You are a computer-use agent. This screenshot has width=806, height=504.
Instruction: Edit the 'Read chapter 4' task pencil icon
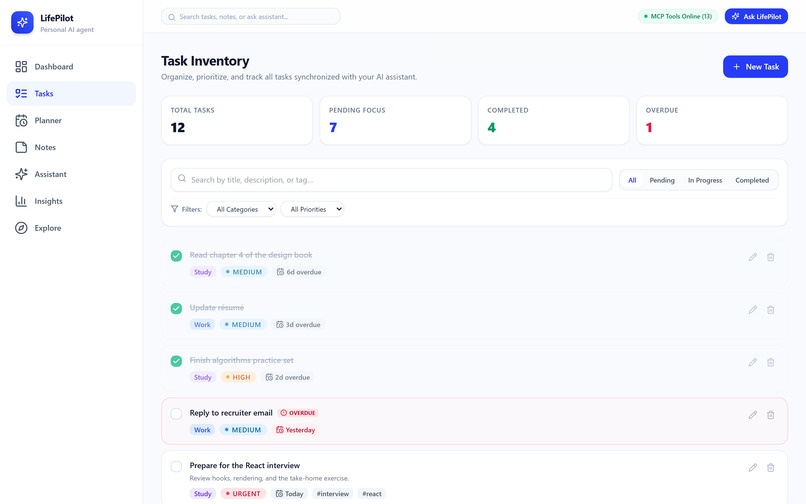coord(753,257)
